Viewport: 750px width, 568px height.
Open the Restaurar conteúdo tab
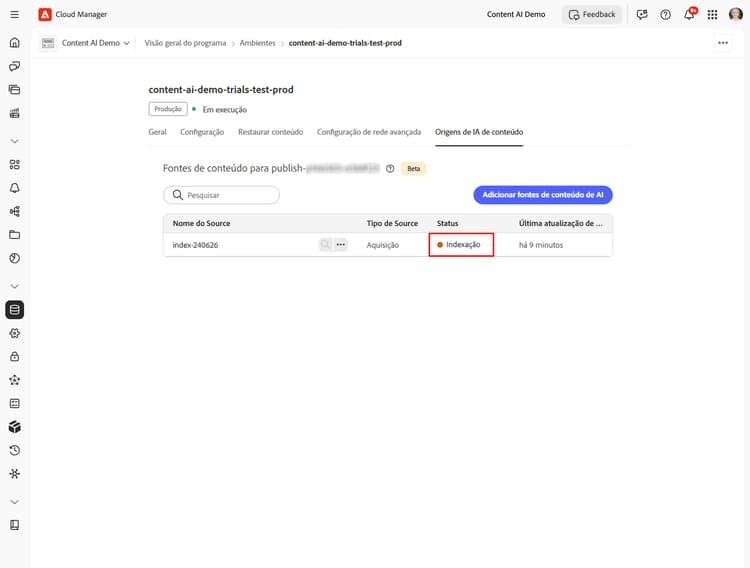pos(270,132)
